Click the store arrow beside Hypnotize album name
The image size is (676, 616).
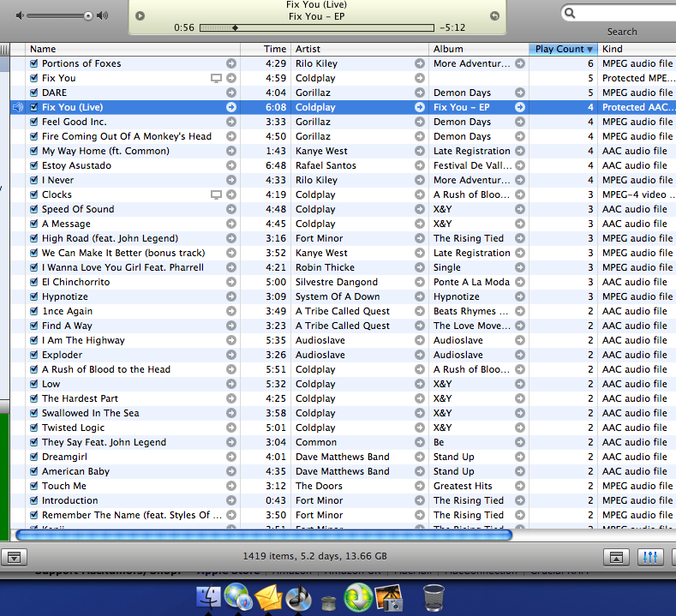(x=520, y=296)
